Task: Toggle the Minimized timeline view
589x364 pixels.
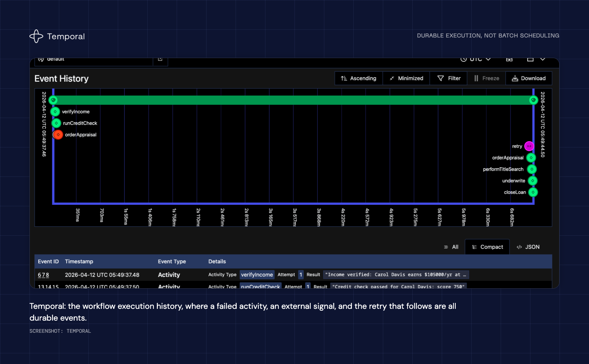Action: tap(406, 78)
